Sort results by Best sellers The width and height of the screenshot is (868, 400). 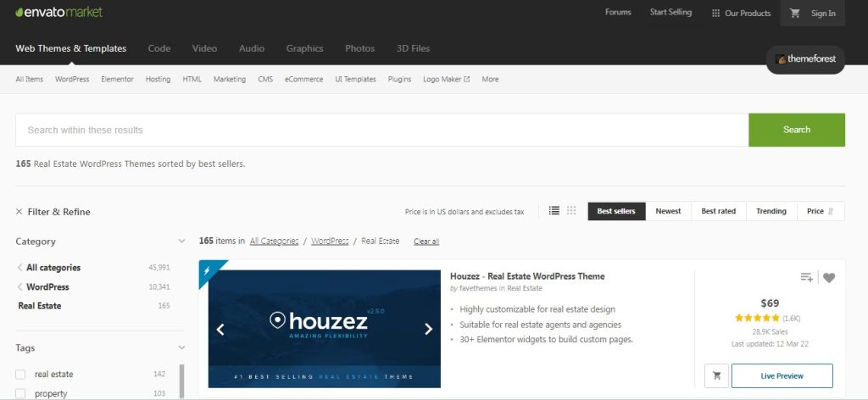(x=617, y=211)
